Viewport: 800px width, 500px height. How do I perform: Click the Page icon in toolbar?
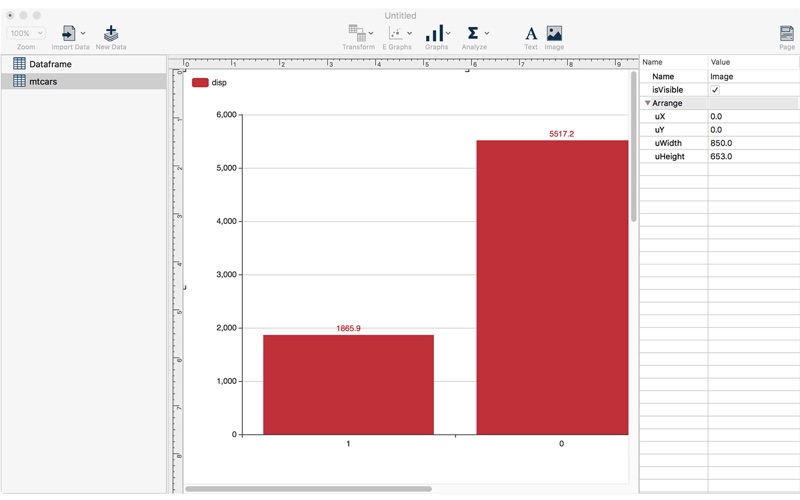click(x=787, y=34)
